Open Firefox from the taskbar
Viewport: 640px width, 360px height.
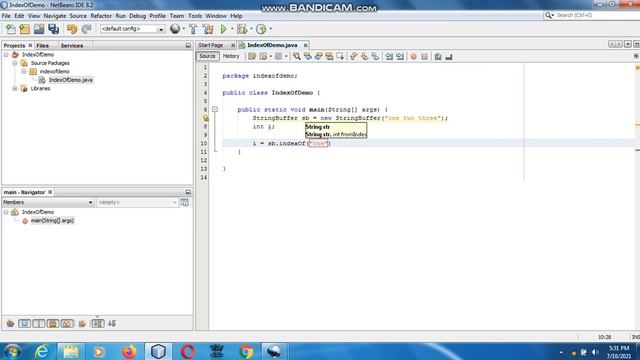point(129,351)
